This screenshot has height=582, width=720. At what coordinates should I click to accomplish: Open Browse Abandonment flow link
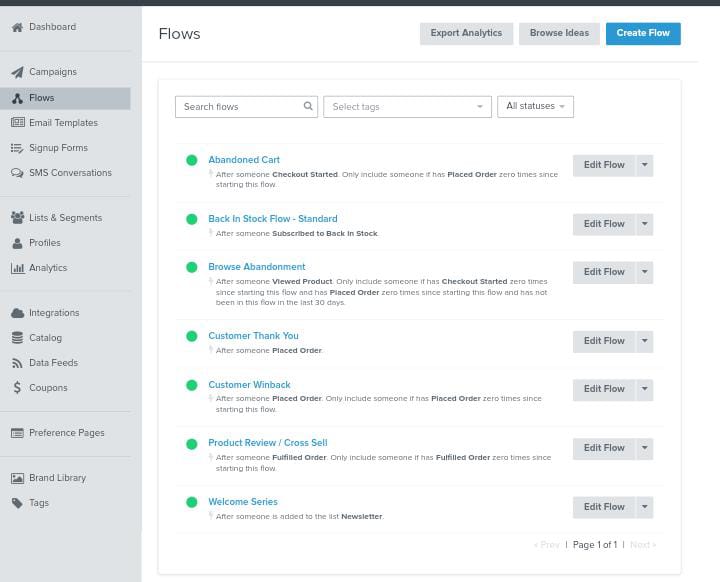(257, 267)
